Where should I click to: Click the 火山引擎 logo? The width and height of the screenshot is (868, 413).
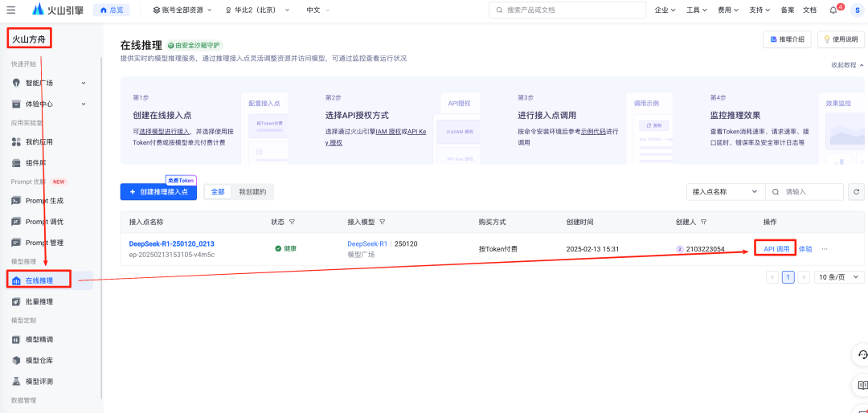(x=58, y=10)
